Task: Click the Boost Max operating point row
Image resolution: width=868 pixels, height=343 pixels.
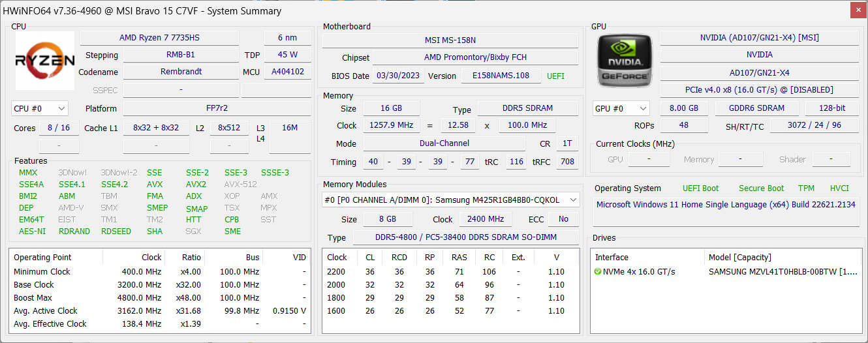Action: (x=159, y=297)
